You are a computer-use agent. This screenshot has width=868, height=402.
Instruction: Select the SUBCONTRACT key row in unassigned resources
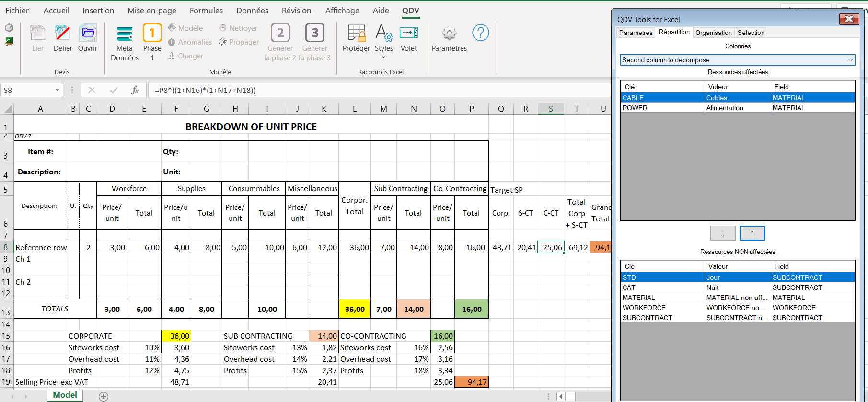tap(738, 318)
